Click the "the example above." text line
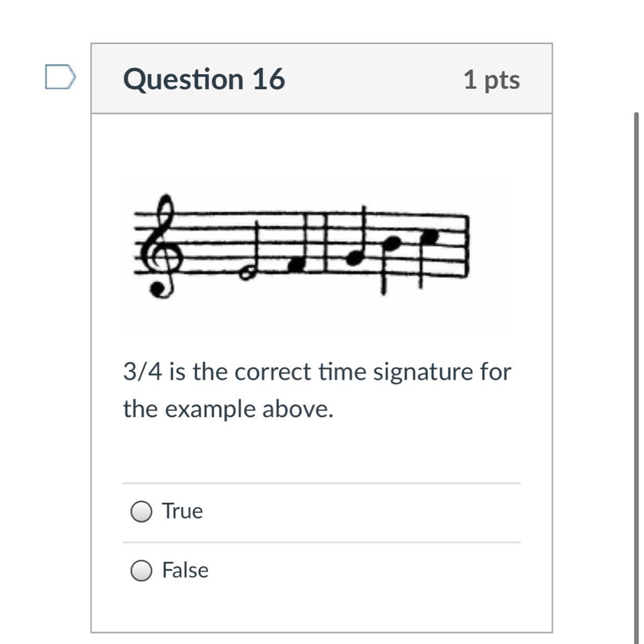The width and height of the screenshot is (644, 644). (228, 409)
